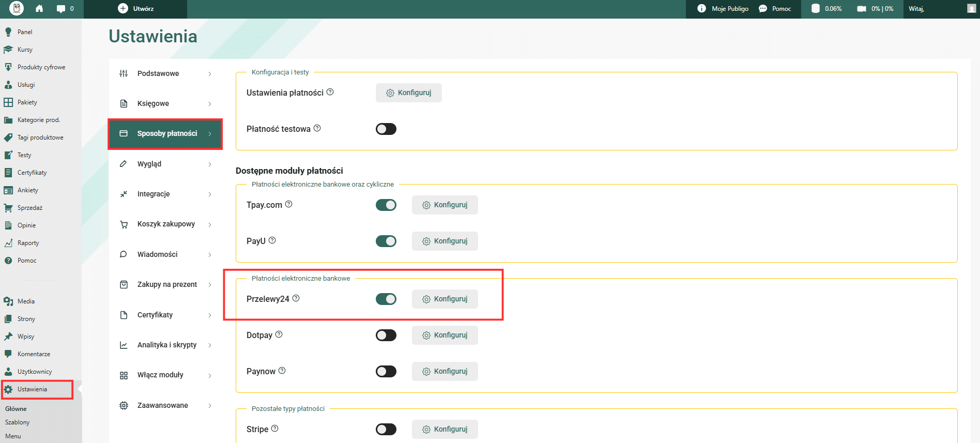Click Konfiguruj for PayU
Image resolution: width=980 pixels, height=443 pixels.
click(x=445, y=241)
